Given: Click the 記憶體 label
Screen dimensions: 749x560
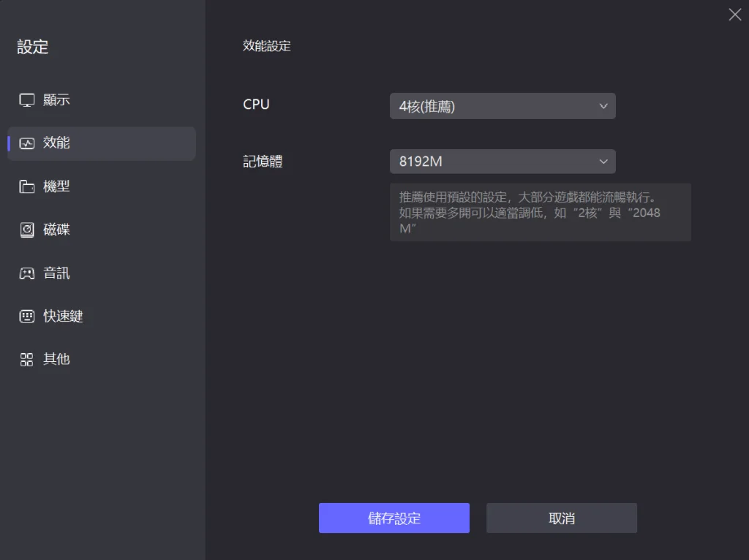Looking at the screenshot, I should (x=263, y=162).
